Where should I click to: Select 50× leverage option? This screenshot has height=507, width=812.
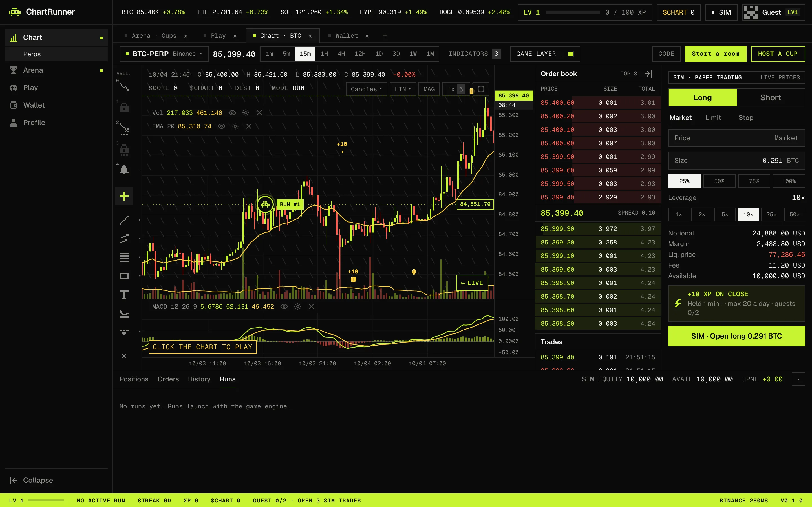click(794, 215)
